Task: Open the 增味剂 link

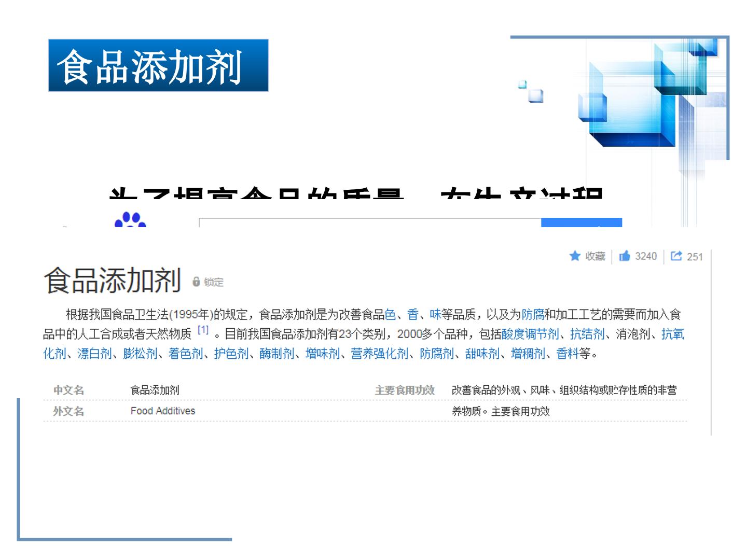Action: pyautogui.click(x=323, y=354)
